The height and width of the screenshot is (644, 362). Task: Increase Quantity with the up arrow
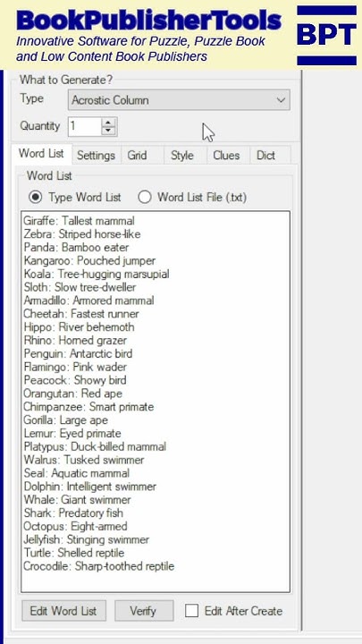coord(108,123)
